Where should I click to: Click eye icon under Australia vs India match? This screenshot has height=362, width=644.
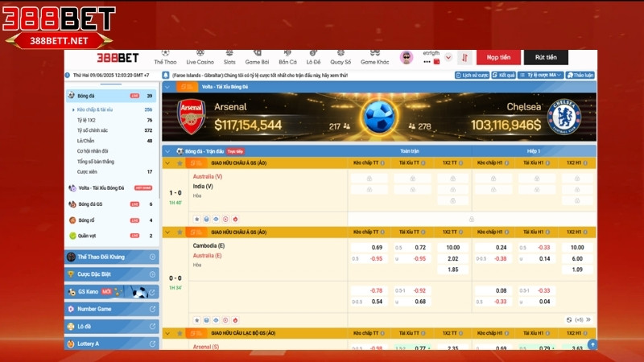(216, 219)
